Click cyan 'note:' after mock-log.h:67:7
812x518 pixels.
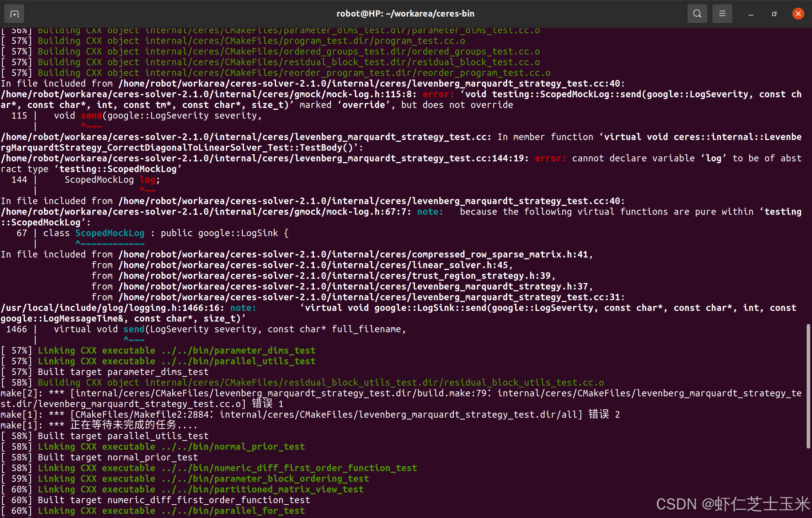point(430,212)
